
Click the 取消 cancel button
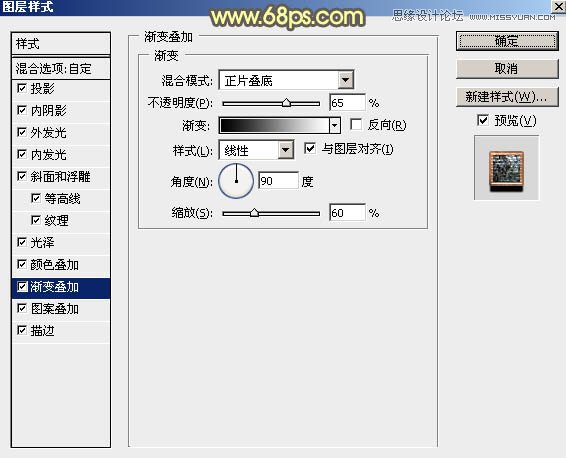click(507, 69)
